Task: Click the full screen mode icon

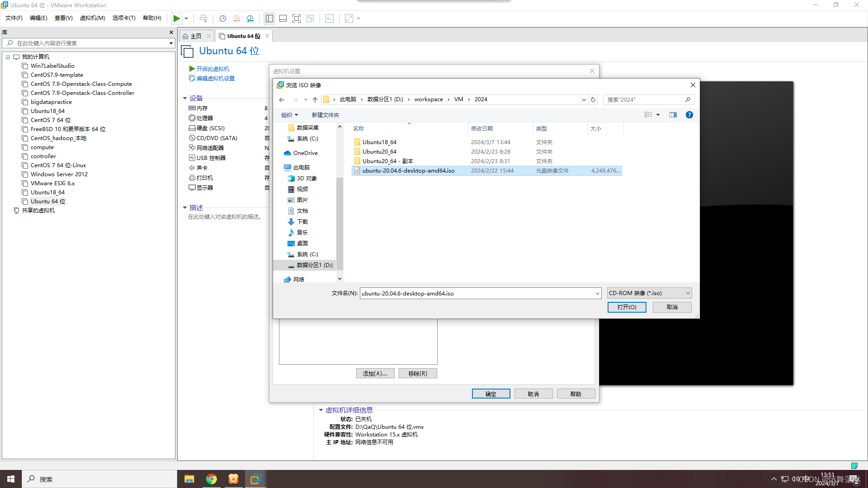Action: 297,19
